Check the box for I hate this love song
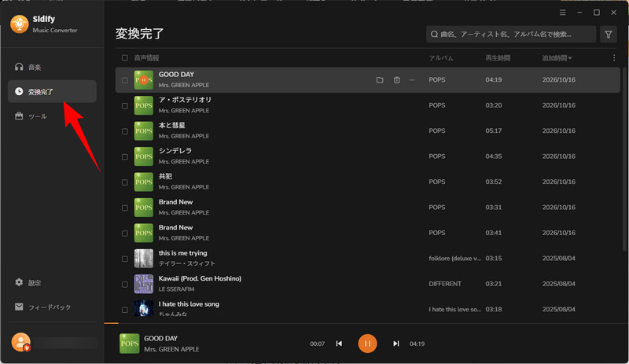 125,310
